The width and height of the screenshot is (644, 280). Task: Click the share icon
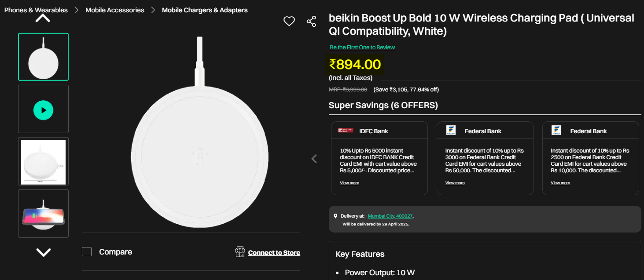pos(311,22)
